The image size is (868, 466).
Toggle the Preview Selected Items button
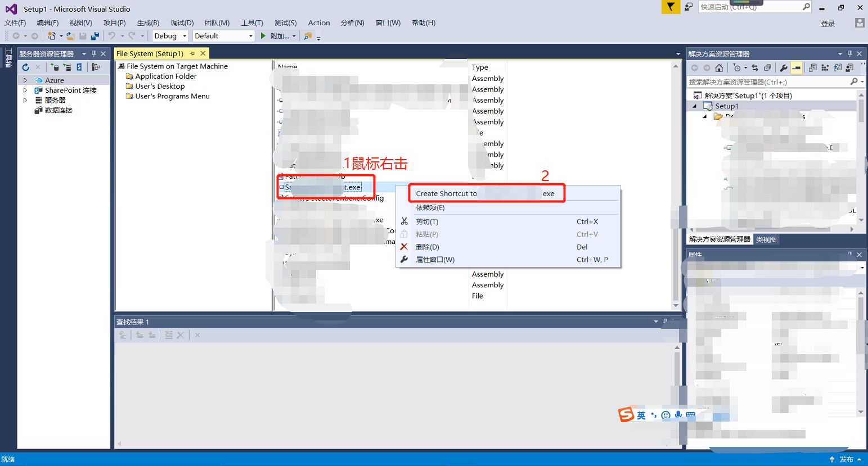797,68
